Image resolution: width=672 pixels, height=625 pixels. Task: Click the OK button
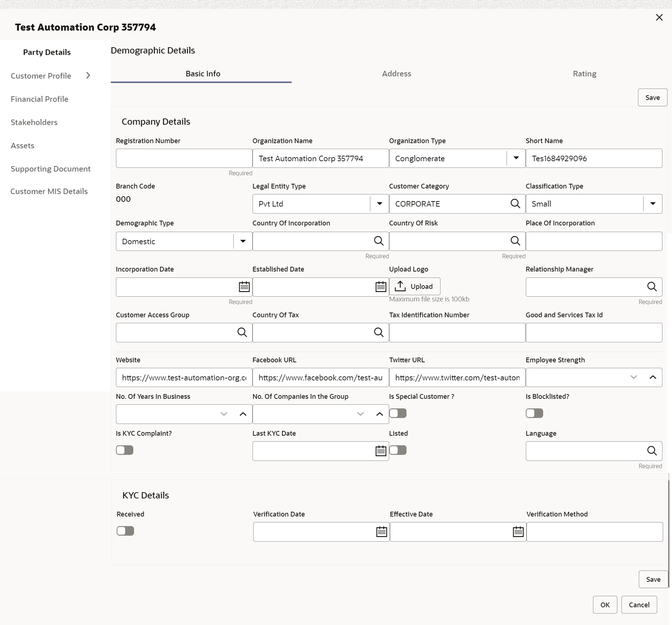coord(605,605)
